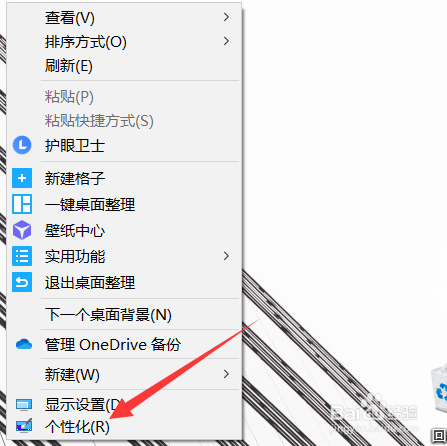Screen dimensions: 447x446
Task: Expand the 新建(W) submenu arrow
Action: [x=226, y=374]
